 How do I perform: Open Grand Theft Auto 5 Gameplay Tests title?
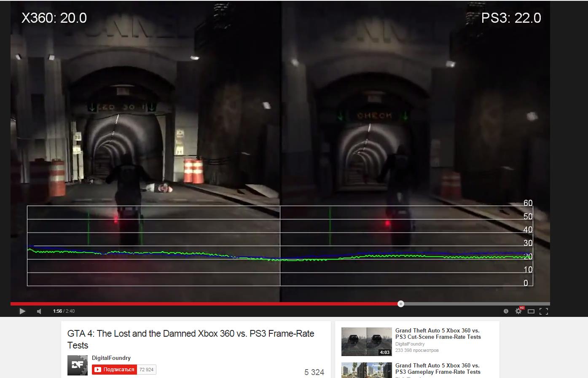438,369
